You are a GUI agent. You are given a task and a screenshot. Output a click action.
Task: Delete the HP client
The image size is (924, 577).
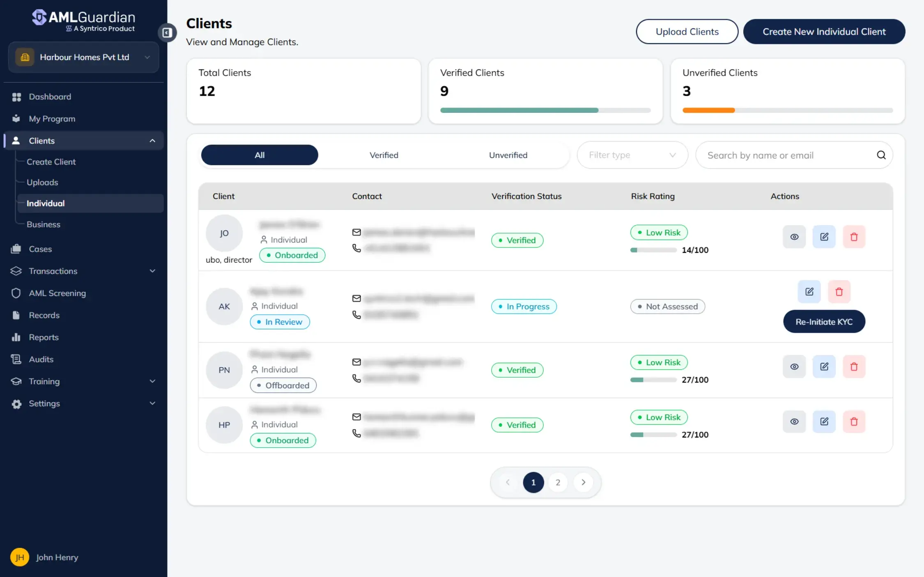click(854, 421)
